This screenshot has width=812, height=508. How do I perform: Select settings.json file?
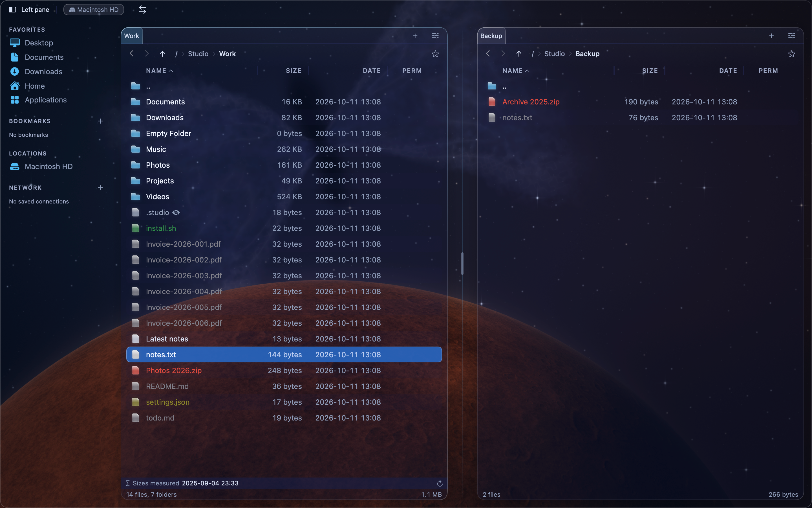[x=284, y=402]
